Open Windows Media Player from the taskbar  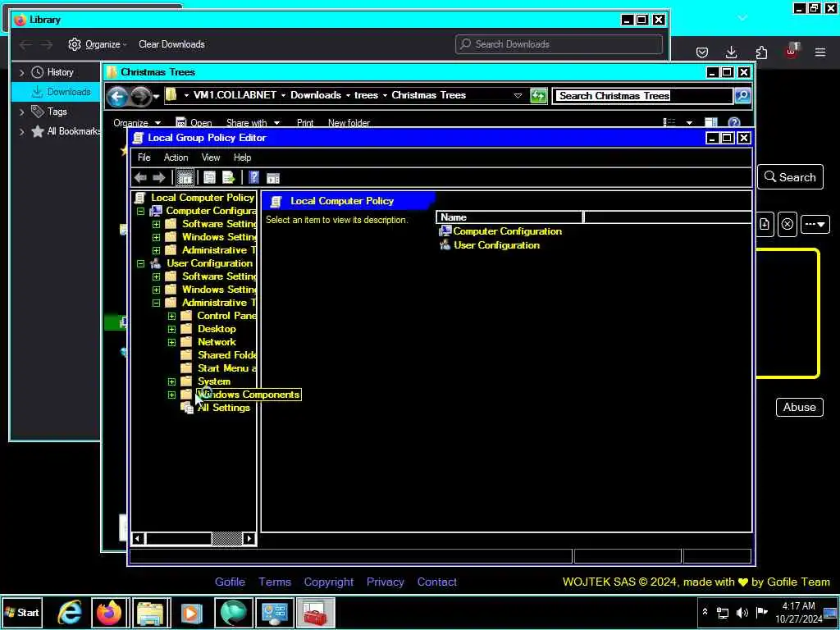click(191, 613)
